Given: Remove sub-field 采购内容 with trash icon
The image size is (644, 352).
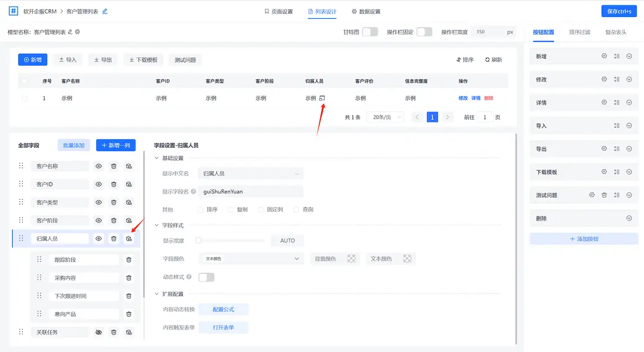Looking at the screenshot, I should [x=128, y=278].
